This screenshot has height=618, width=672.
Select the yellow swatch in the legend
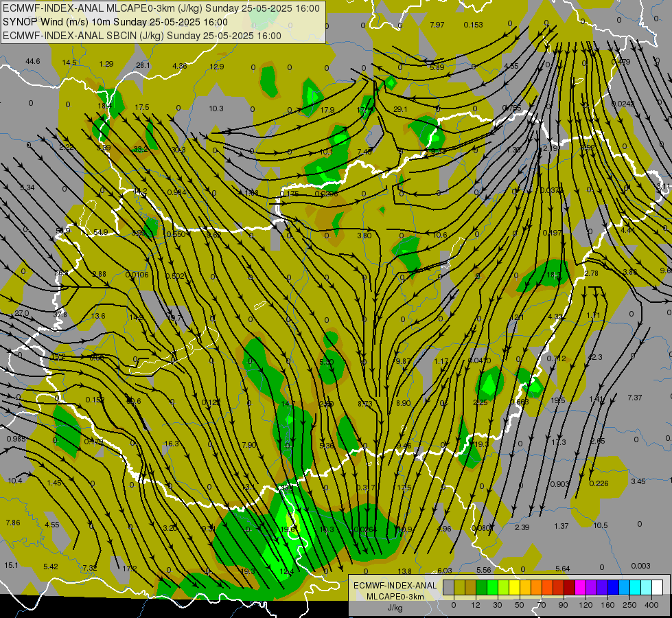pos(515,587)
